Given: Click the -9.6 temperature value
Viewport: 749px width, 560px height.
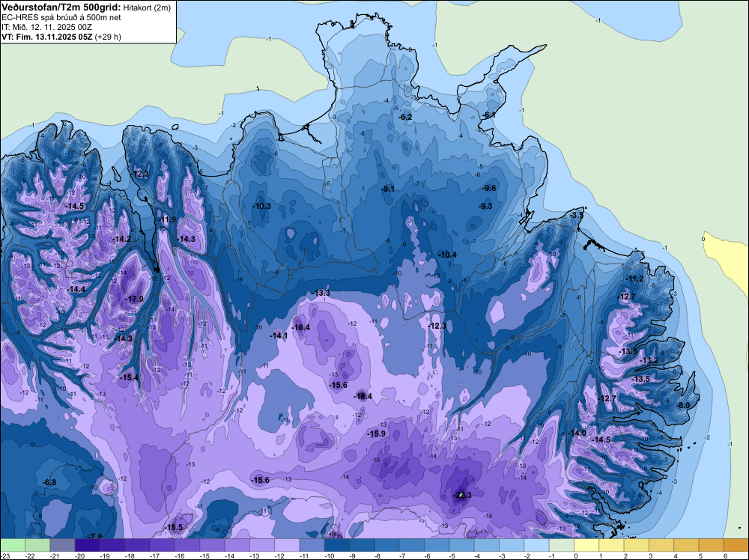Looking at the screenshot, I should click(x=490, y=188).
